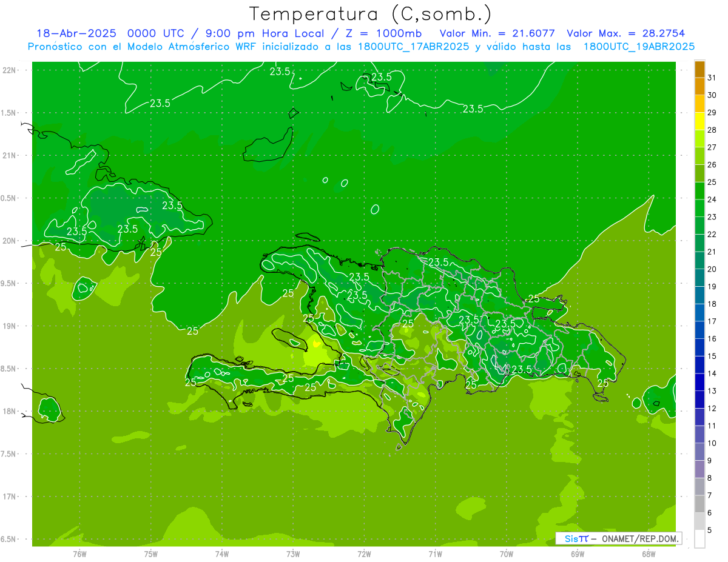The image size is (728, 562).
Task: Pick the green swatch between 24 and 25
Action: point(699,191)
